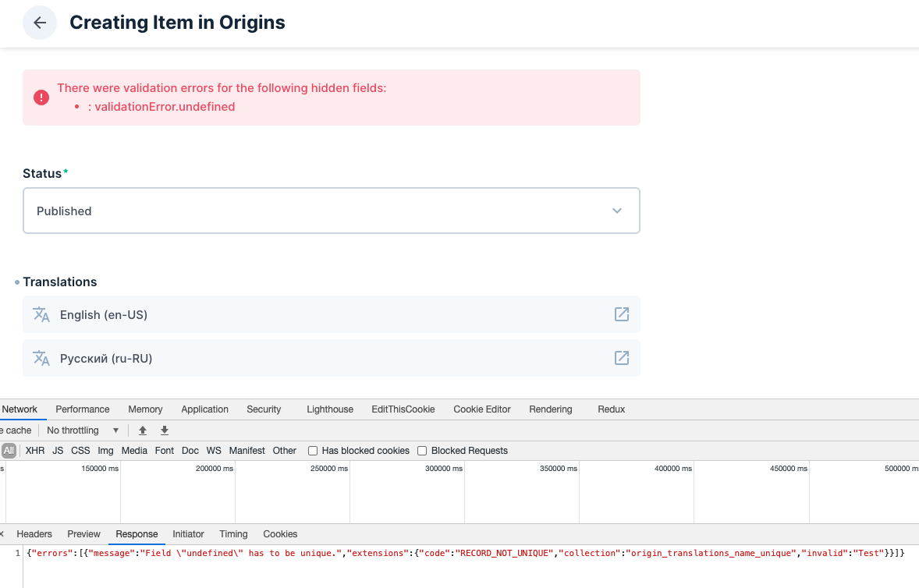This screenshot has width=919, height=588.
Task: Open the No throttling dropdown
Action: click(83, 430)
